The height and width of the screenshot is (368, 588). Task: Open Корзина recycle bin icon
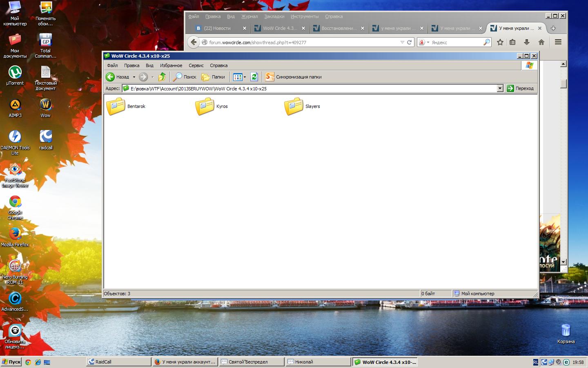coord(566,334)
